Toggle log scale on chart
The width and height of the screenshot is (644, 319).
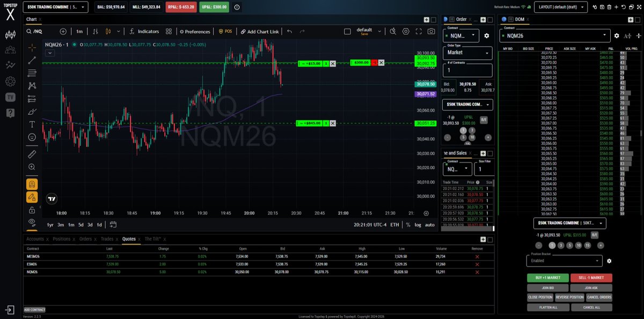click(x=418, y=225)
